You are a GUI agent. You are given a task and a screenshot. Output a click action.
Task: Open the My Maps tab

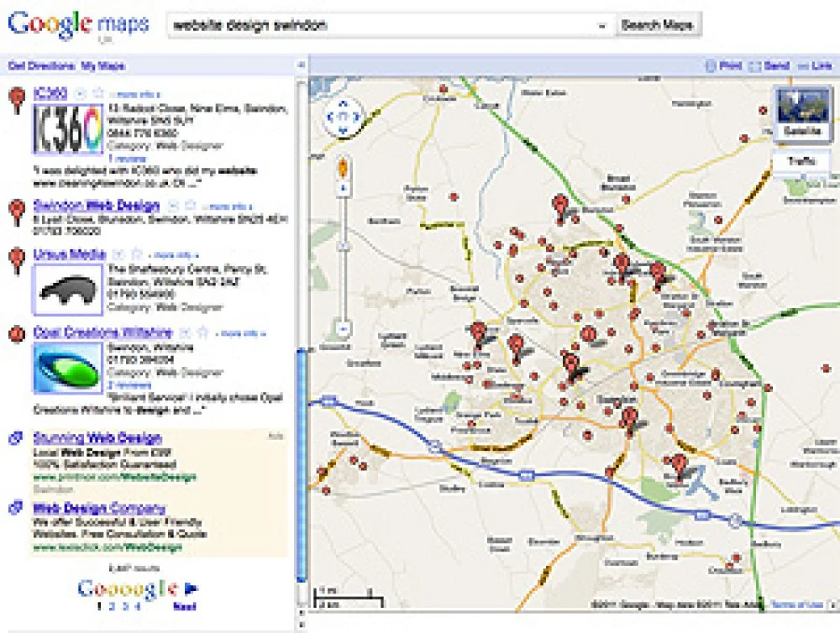[x=102, y=65]
